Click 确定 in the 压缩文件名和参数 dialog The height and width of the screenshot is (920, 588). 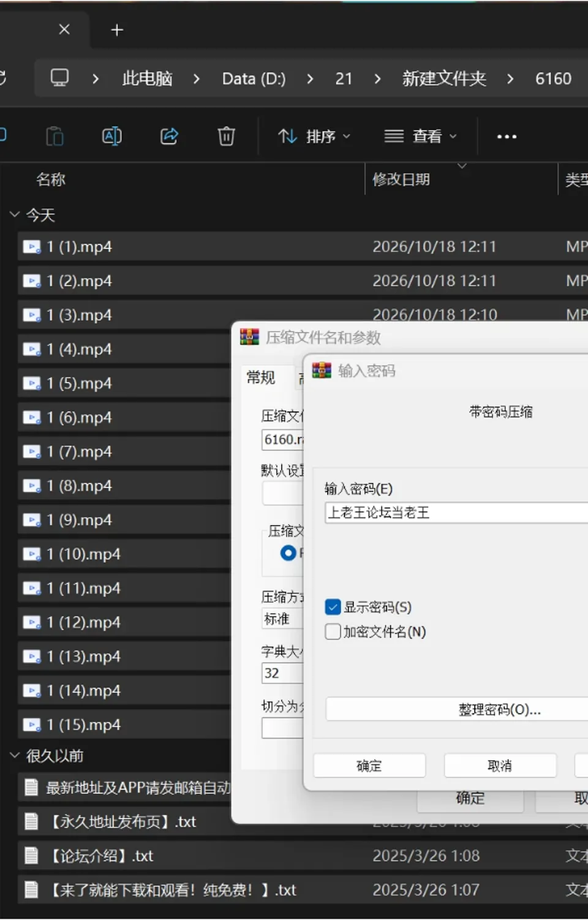(x=470, y=798)
